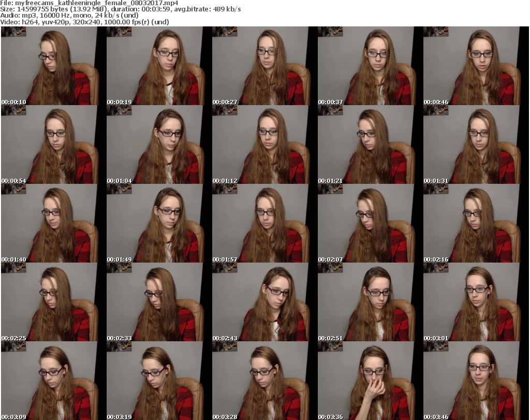530x420 pixels.
Task: Select the thumbnail at timestamp 00:00:27
Action: coord(264,66)
